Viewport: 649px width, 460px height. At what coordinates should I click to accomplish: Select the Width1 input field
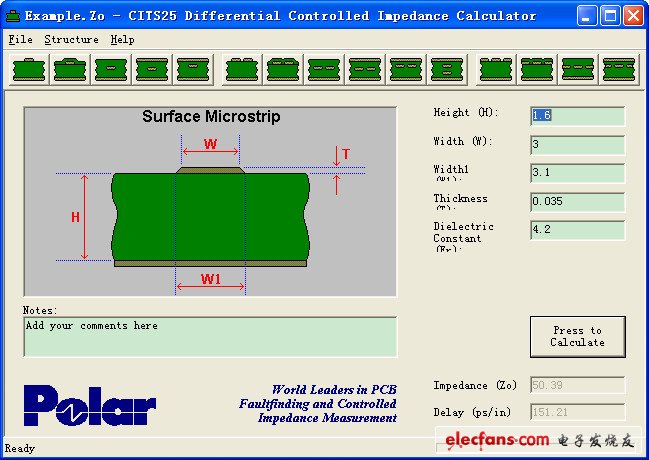(x=577, y=173)
